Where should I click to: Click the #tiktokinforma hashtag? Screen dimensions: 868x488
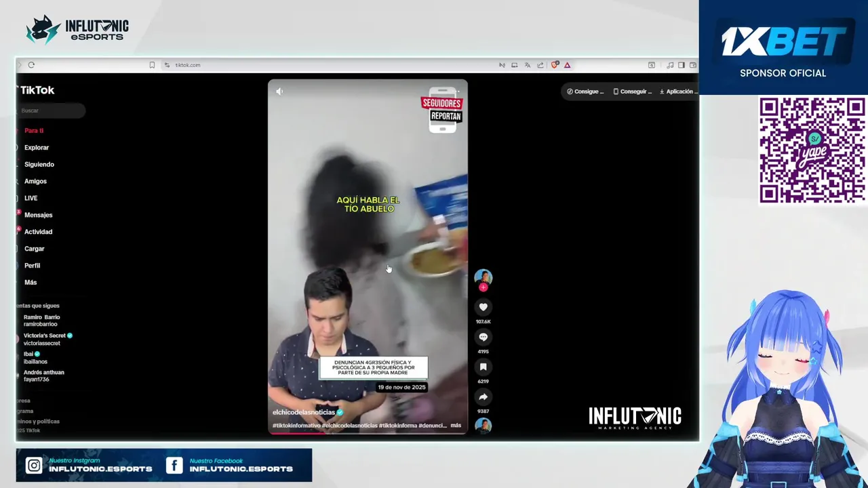pyautogui.click(x=397, y=426)
